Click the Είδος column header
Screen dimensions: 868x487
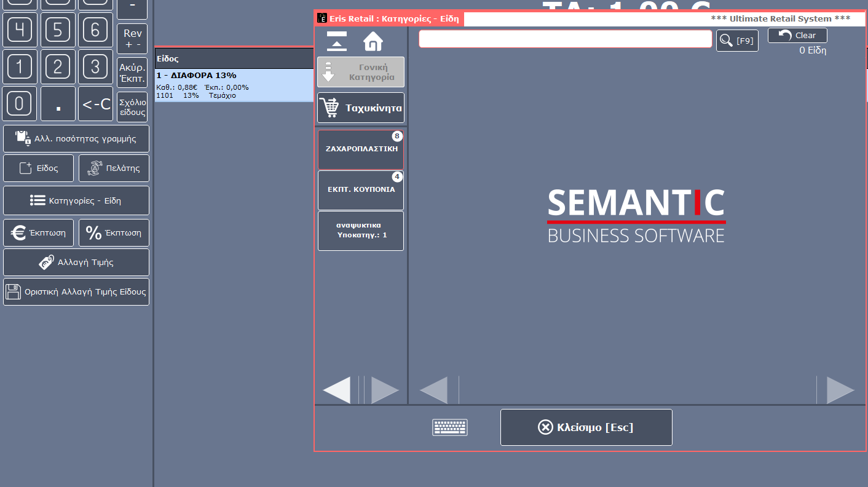(234, 58)
